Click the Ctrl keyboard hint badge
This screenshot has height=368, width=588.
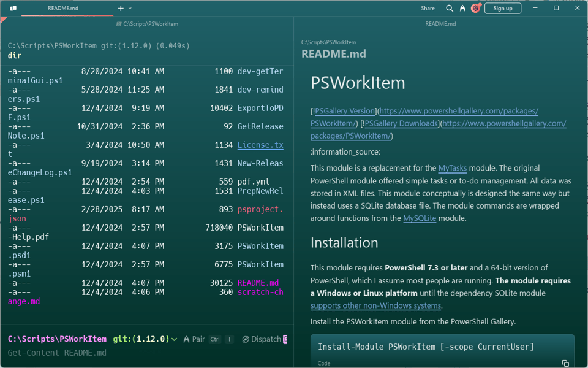click(215, 339)
